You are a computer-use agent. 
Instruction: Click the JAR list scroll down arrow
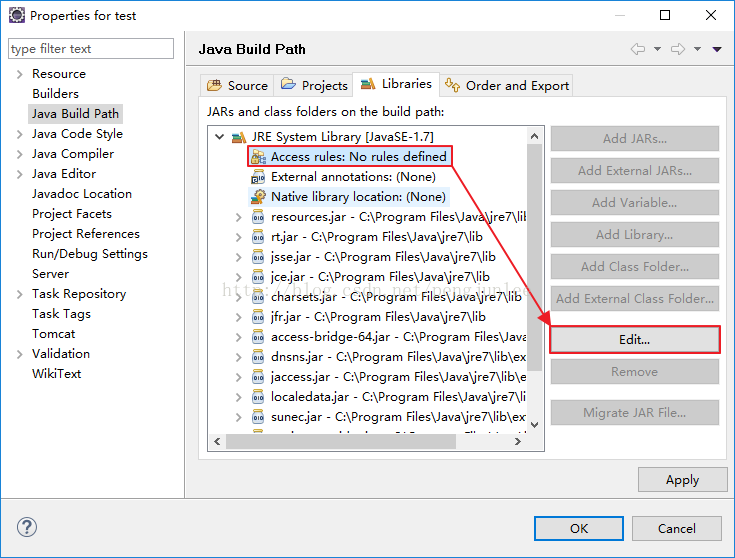(535, 425)
